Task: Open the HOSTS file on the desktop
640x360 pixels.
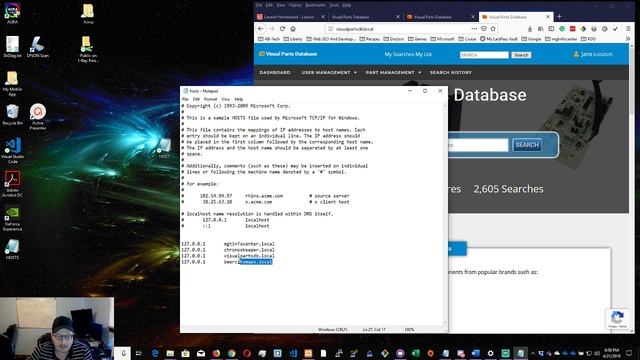Action: [x=12, y=249]
